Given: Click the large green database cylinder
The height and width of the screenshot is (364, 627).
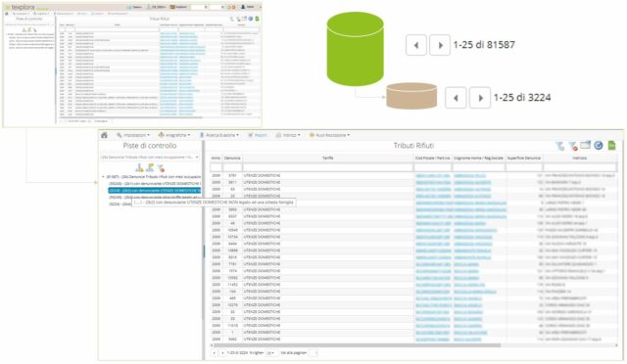Looking at the screenshot, I should pyautogui.click(x=355, y=49).
